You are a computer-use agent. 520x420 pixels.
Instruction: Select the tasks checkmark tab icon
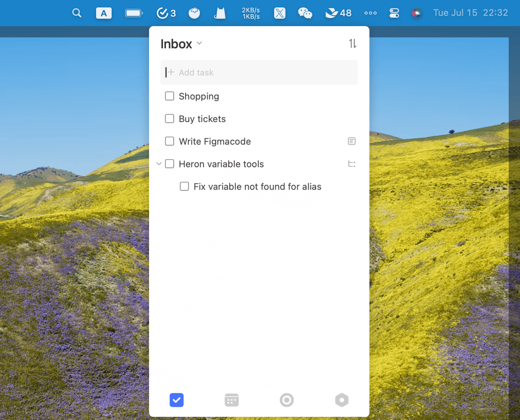coord(177,400)
